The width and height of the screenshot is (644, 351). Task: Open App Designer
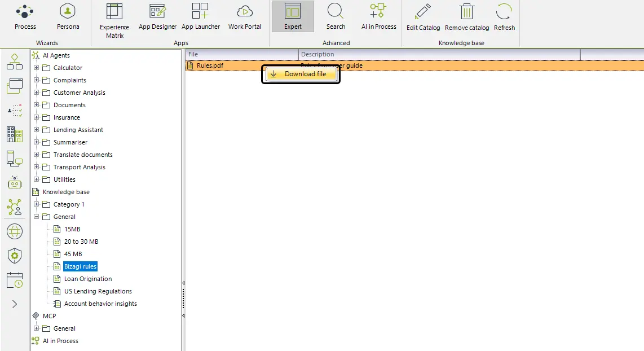[157, 16]
